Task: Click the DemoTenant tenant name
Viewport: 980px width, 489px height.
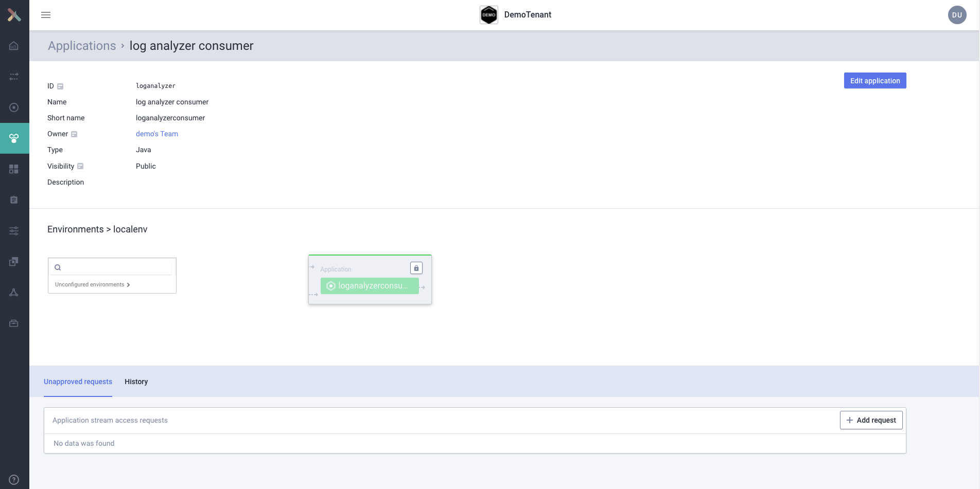Action: click(528, 15)
